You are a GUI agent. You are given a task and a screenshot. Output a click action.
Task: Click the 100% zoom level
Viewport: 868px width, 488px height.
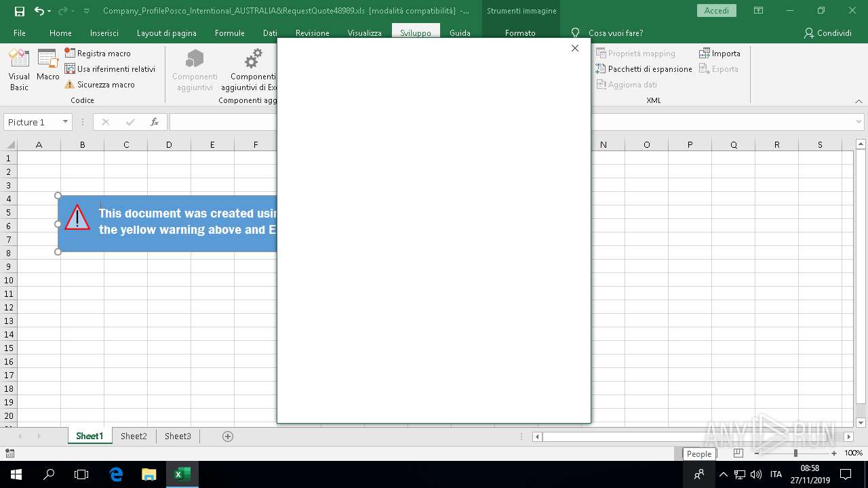pyautogui.click(x=853, y=453)
